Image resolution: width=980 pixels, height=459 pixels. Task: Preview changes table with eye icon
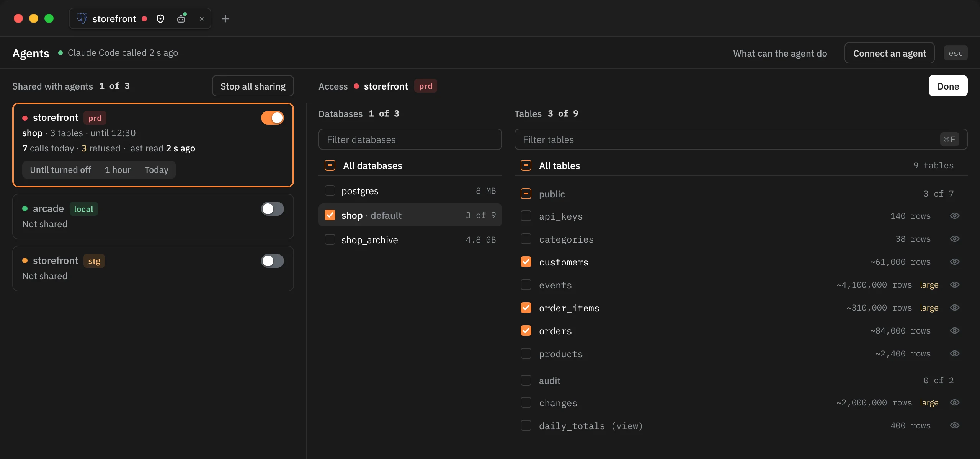tap(955, 402)
